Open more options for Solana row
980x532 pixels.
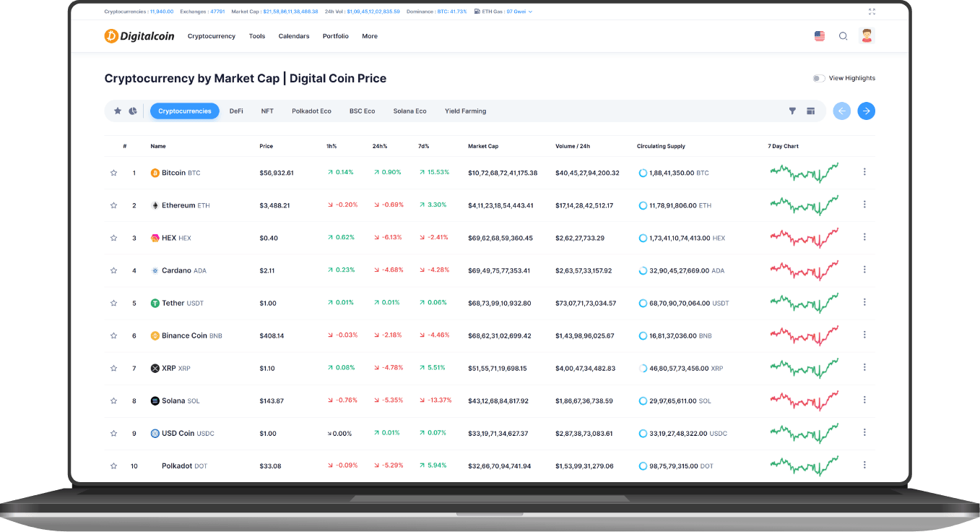(x=864, y=400)
